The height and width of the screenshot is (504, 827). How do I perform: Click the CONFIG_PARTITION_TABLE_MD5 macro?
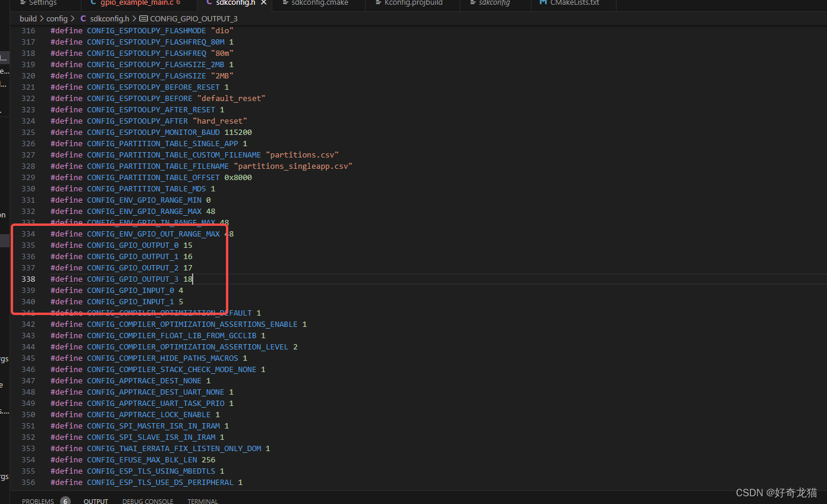click(146, 188)
